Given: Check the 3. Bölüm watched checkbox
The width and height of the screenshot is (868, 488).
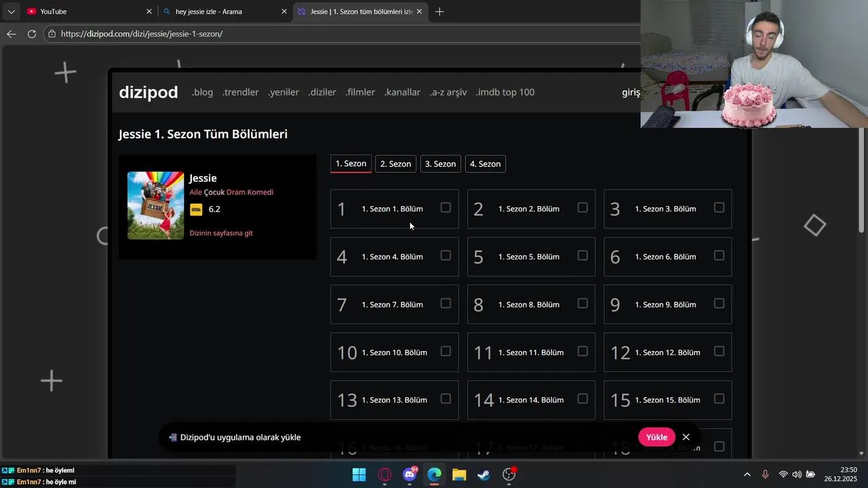Looking at the screenshot, I should point(719,207).
